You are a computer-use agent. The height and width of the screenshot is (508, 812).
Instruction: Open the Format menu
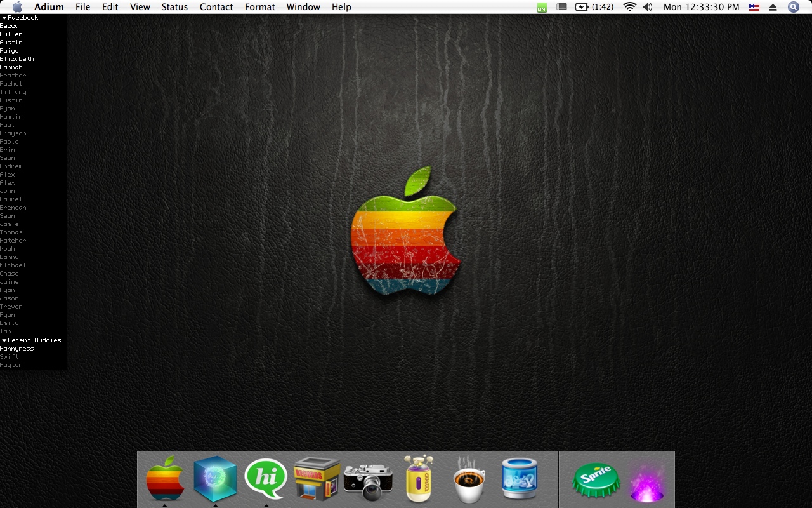(260, 7)
